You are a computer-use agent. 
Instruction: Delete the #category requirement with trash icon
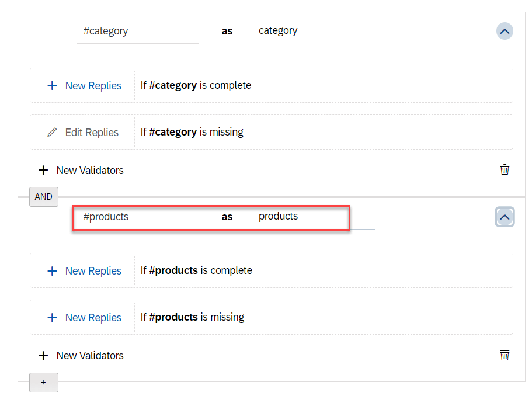click(505, 170)
